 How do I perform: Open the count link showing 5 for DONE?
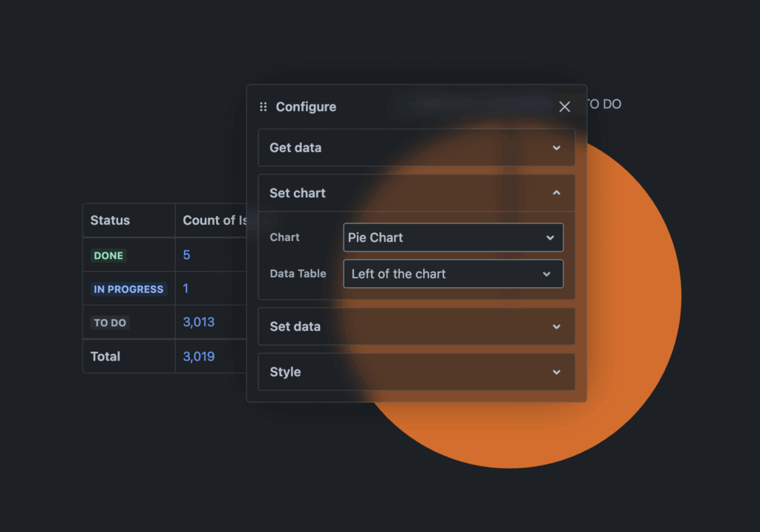pyautogui.click(x=186, y=254)
